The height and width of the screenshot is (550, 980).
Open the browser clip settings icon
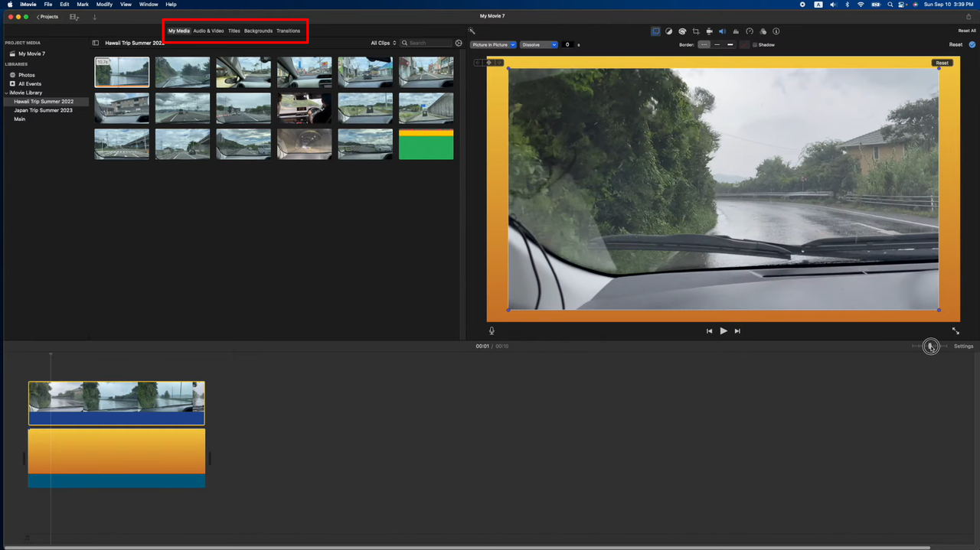(x=459, y=43)
